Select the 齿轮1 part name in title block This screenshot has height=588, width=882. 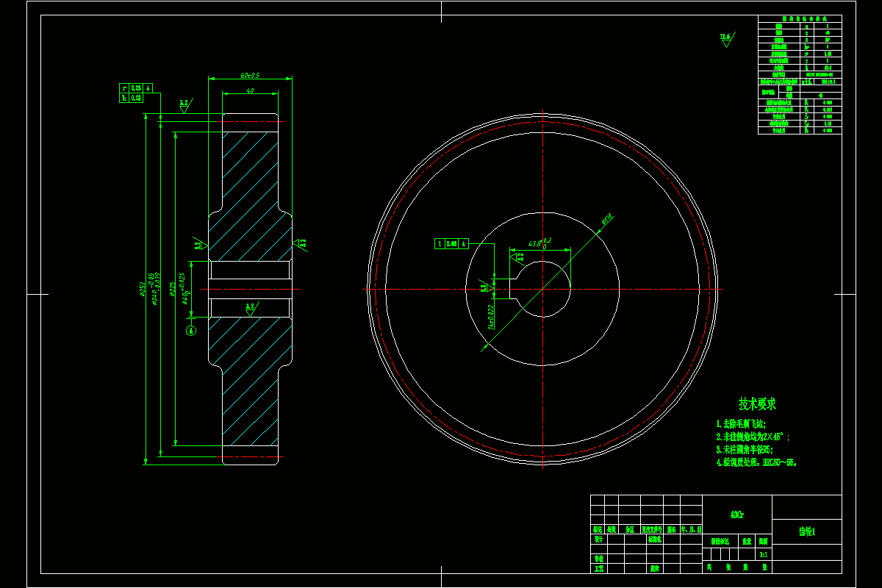point(807,531)
